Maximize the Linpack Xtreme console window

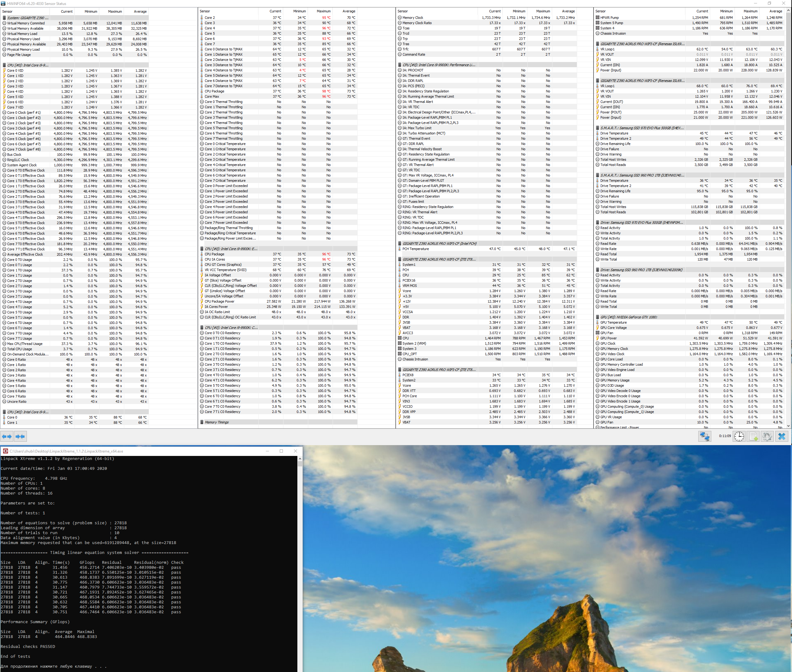pyautogui.click(x=281, y=451)
